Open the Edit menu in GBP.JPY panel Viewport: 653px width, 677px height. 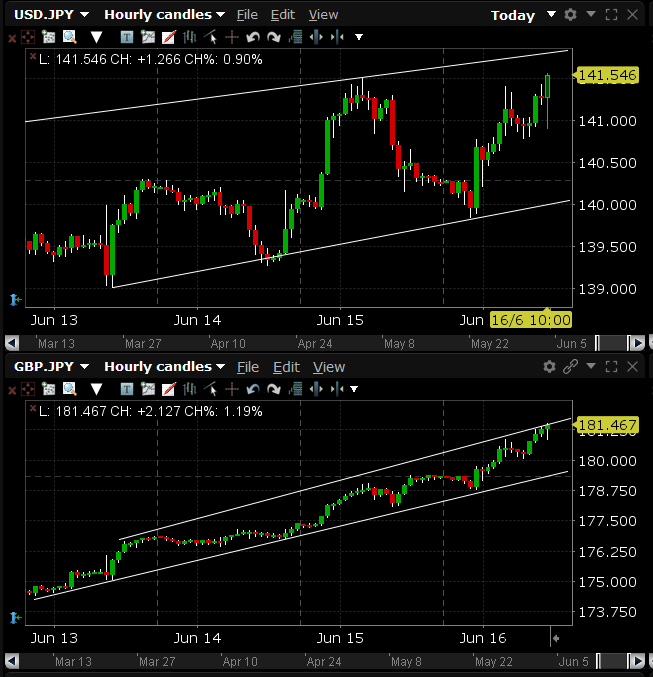point(286,367)
